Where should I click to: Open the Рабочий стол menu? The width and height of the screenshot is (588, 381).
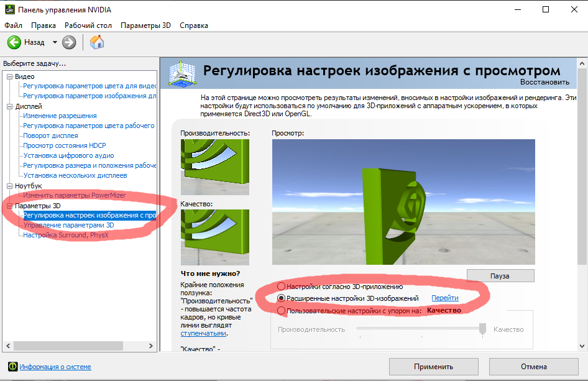(88, 25)
